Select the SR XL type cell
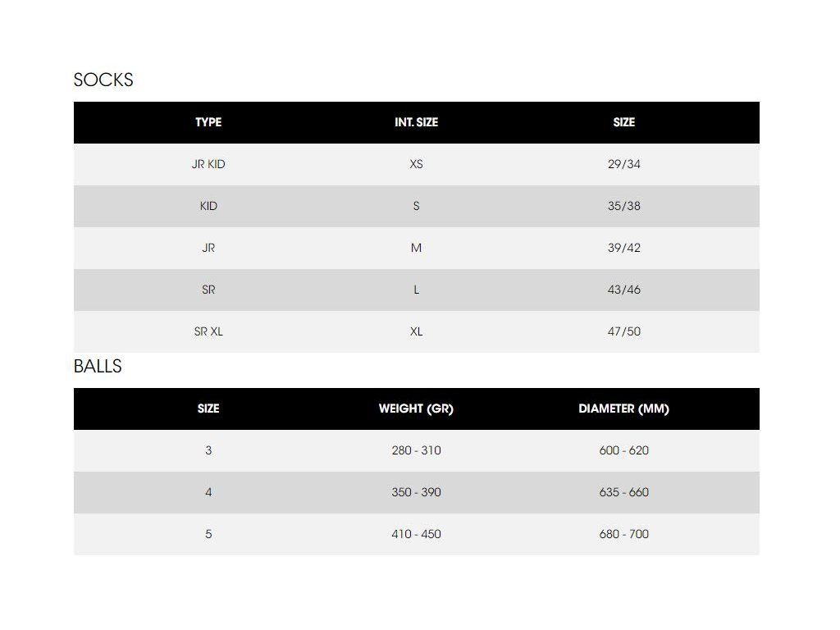The height and width of the screenshot is (630, 840). point(208,331)
